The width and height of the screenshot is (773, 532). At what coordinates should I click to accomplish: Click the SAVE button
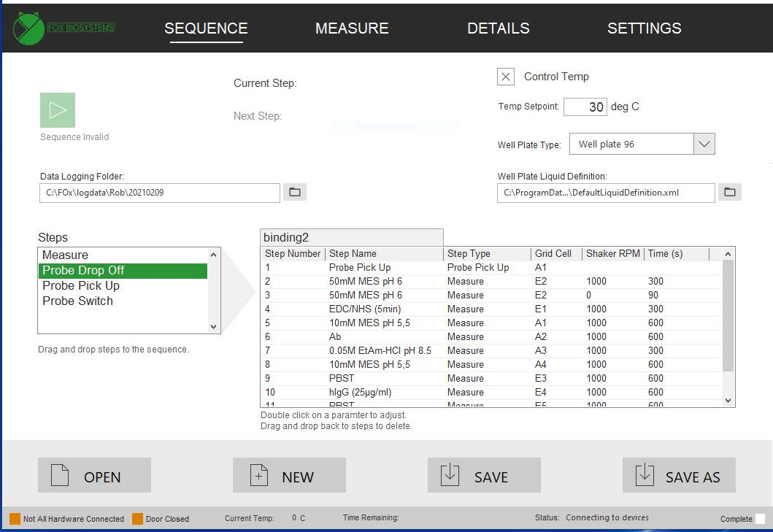[x=484, y=475]
